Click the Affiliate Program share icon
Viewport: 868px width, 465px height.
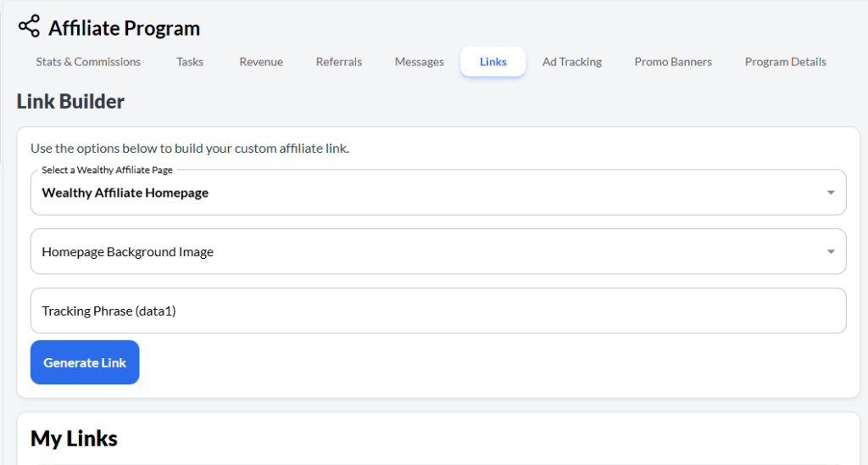(x=29, y=26)
